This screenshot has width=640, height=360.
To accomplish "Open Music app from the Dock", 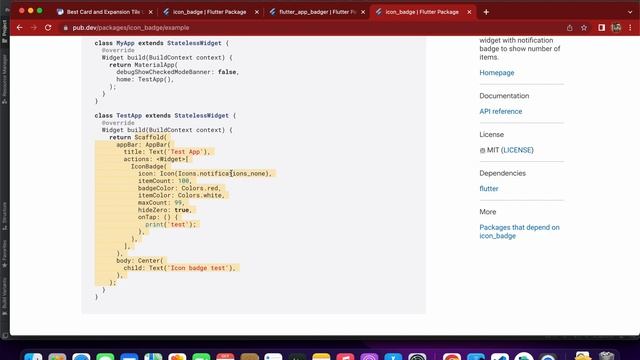I will [345, 357].
